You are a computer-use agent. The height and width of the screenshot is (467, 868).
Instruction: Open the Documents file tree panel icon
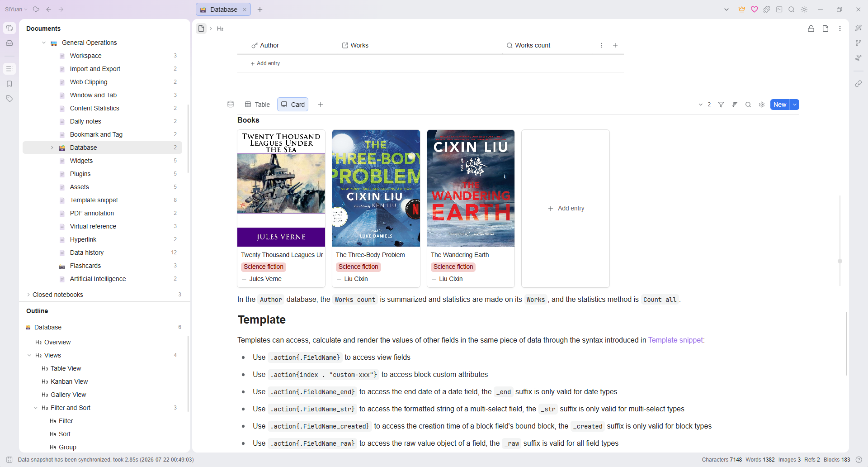click(x=9, y=28)
